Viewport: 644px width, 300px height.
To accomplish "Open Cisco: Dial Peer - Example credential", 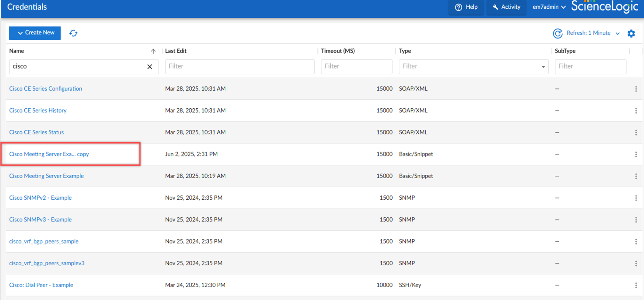I will (41, 285).
